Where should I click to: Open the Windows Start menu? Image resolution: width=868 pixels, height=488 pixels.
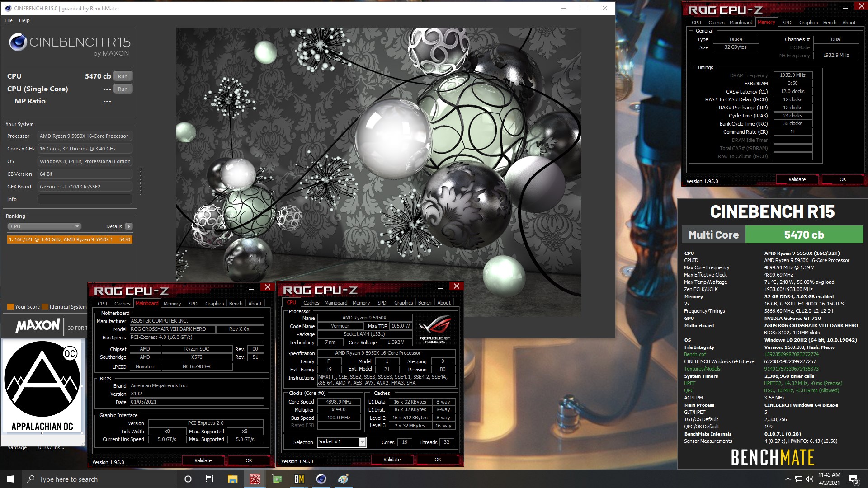[11, 479]
